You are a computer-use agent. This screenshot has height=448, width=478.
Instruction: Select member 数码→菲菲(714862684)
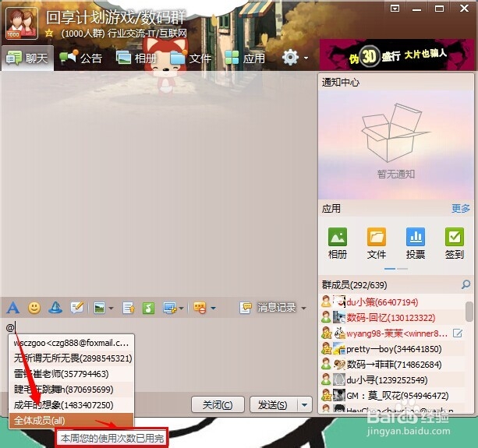coord(392,365)
